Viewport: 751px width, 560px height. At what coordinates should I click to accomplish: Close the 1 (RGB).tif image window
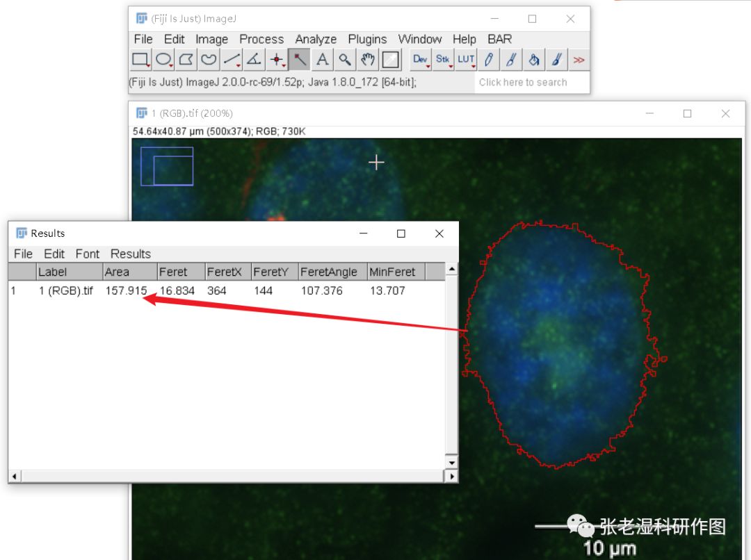[x=725, y=113]
